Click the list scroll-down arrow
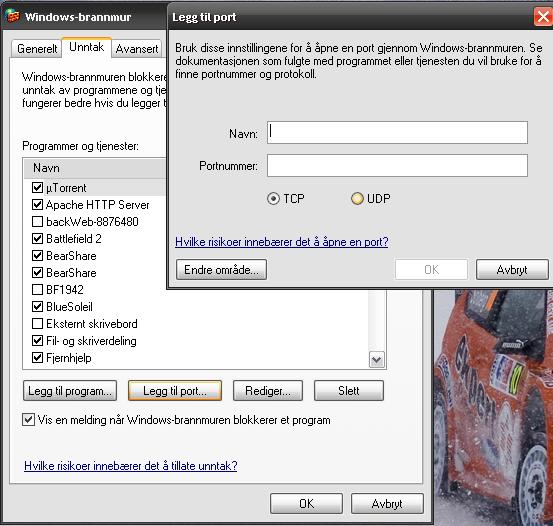The width and height of the screenshot is (553, 526). (x=377, y=360)
